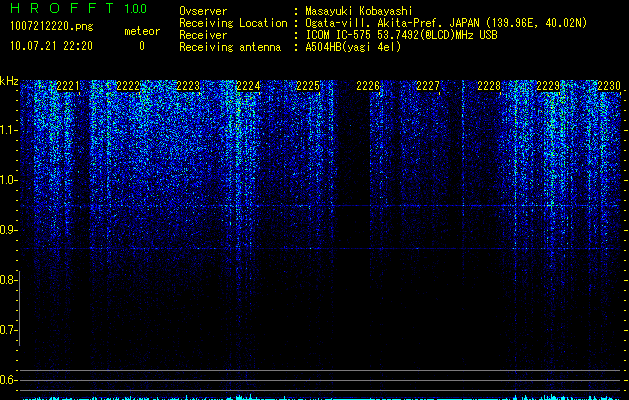Click the meteor count value 0

point(142,46)
